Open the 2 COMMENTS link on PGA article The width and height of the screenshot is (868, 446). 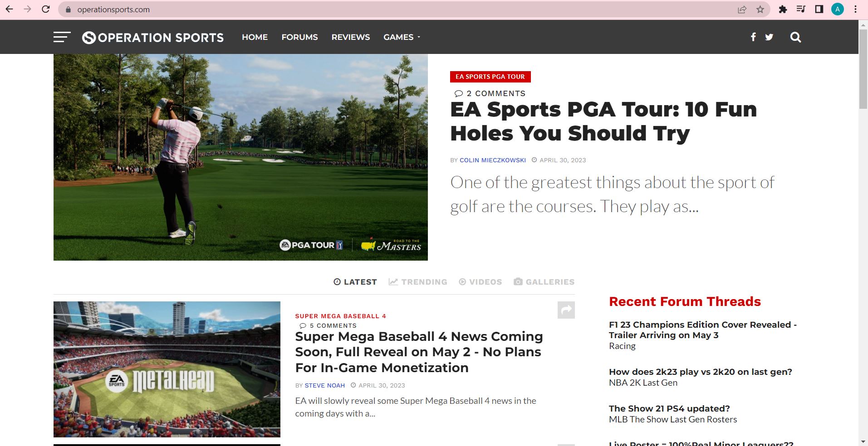coord(490,93)
